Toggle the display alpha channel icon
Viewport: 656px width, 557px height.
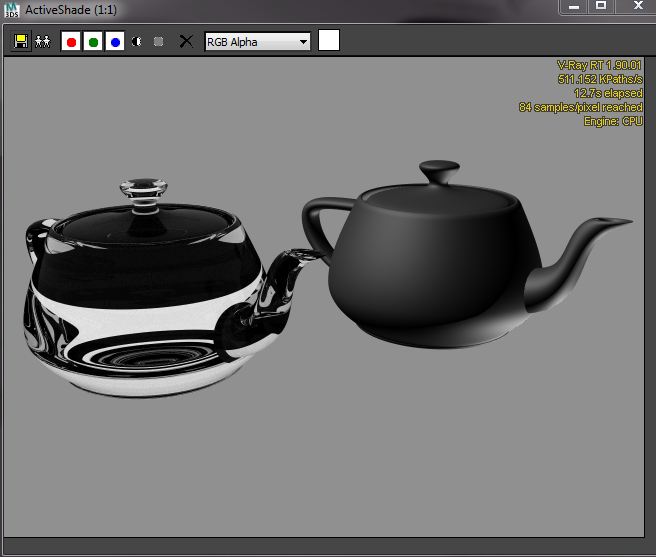136,41
